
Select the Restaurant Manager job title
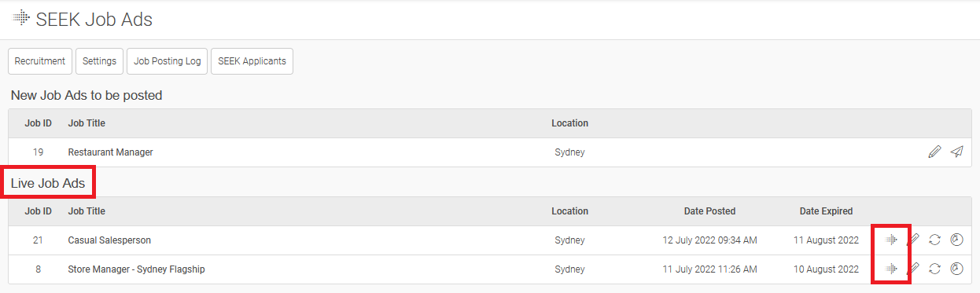tap(111, 152)
